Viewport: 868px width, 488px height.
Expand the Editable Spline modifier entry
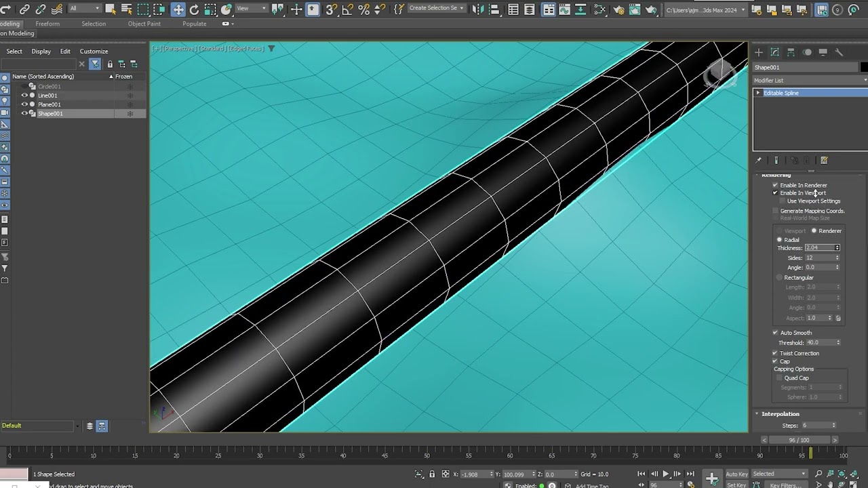coord(758,93)
